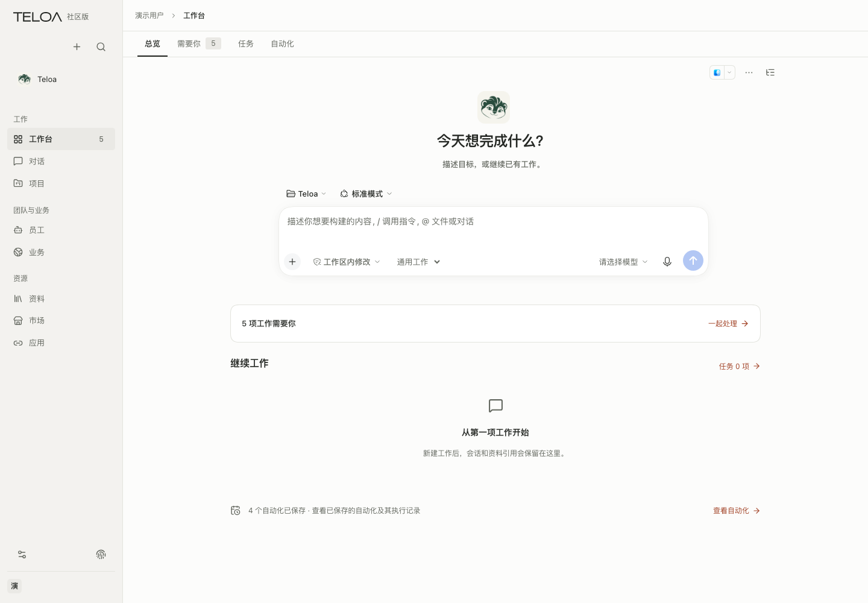
Task: Click the round plus button in the composer
Action: 292,262
